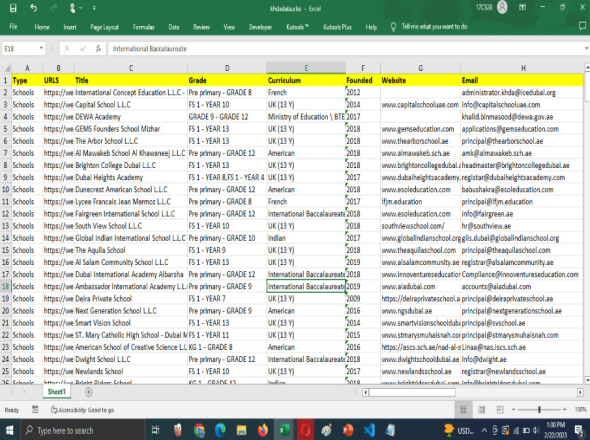The width and height of the screenshot is (590, 440).
Task: Switch to Page Break Preview button
Action: [x=500, y=410]
